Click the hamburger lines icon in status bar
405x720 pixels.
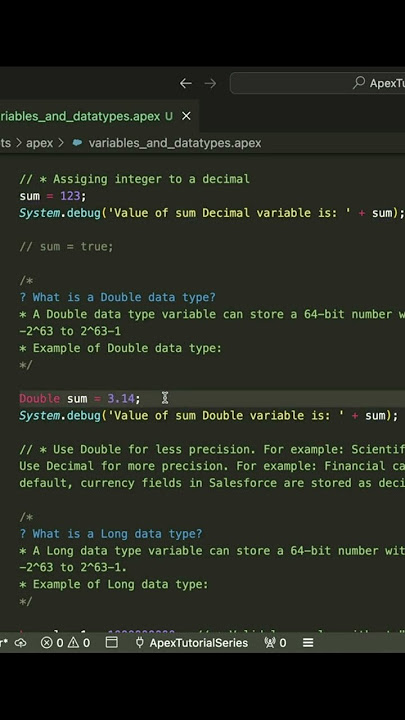click(x=308, y=642)
